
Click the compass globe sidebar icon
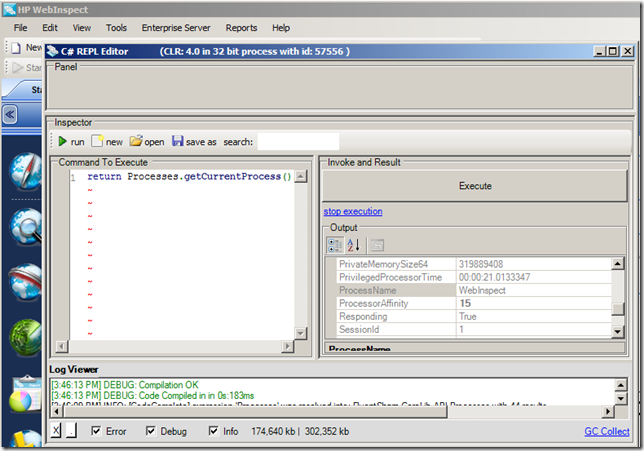[25, 171]
